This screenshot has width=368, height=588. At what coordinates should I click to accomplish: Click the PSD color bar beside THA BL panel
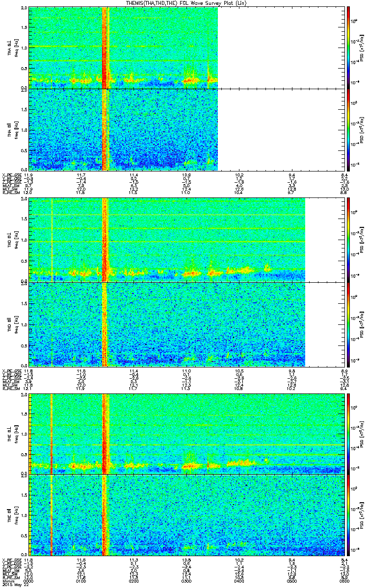point(348,47)
